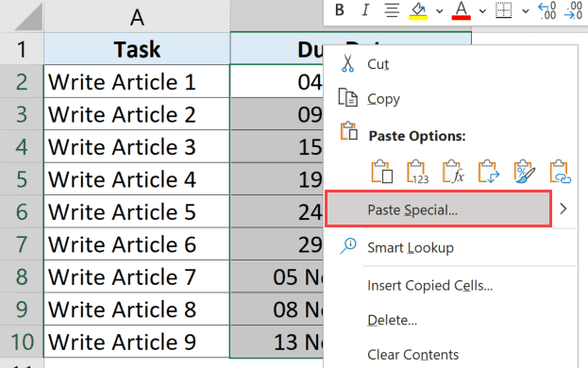Select row 10 header
This screenshot has height=368, width=588.
point(22,342)
